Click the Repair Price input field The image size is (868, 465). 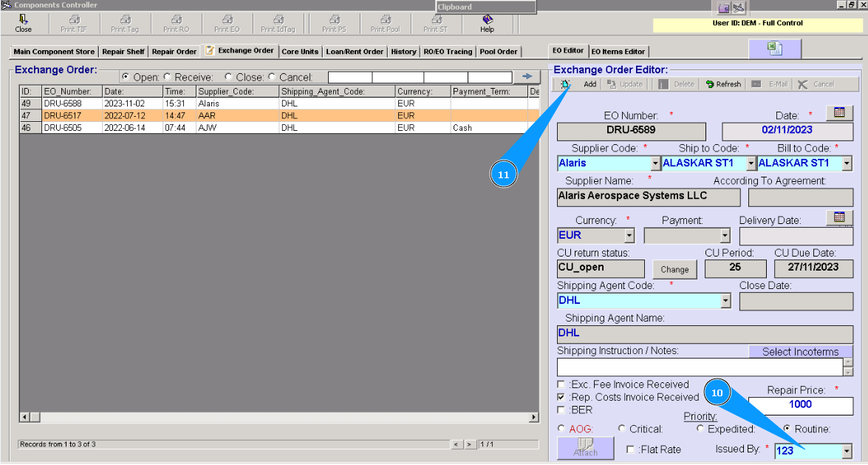coord(801,405)
